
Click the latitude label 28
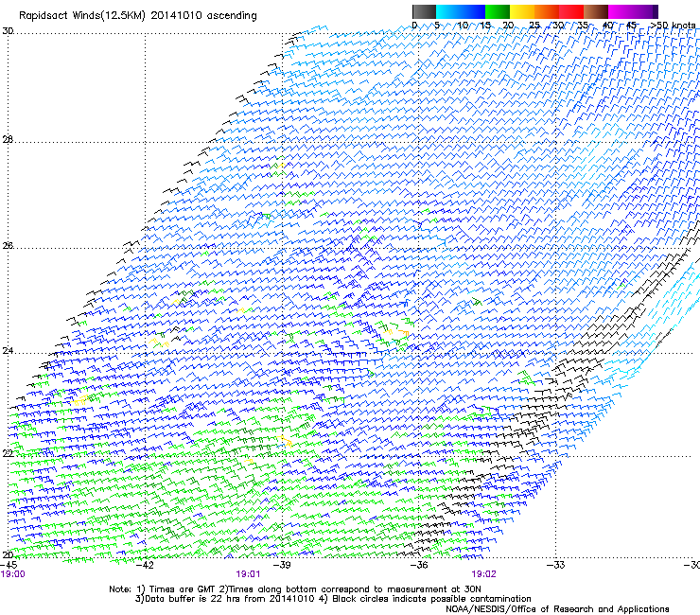(x=8, y=140)
